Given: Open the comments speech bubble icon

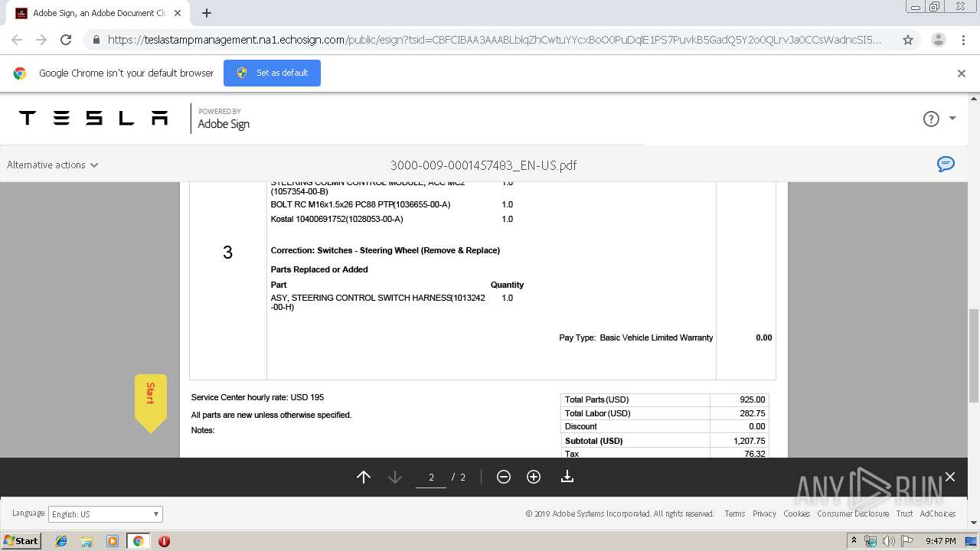Looking at the screenshot, I should tap(946, 164).
